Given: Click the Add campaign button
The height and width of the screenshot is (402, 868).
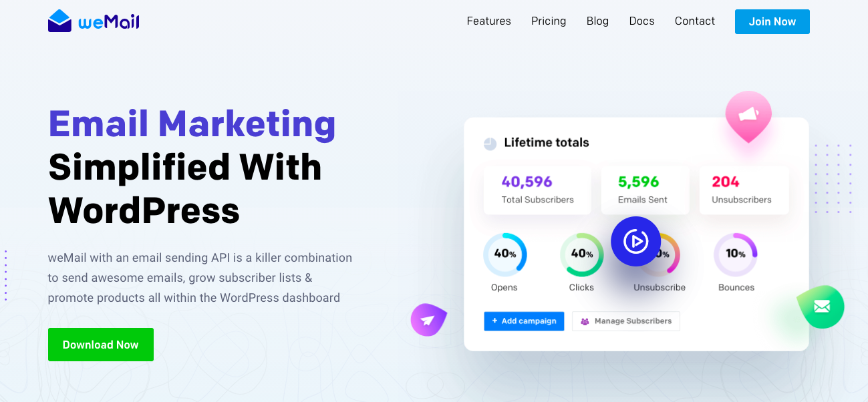Looking at the screenshot, I should click(x=524, y=321).
